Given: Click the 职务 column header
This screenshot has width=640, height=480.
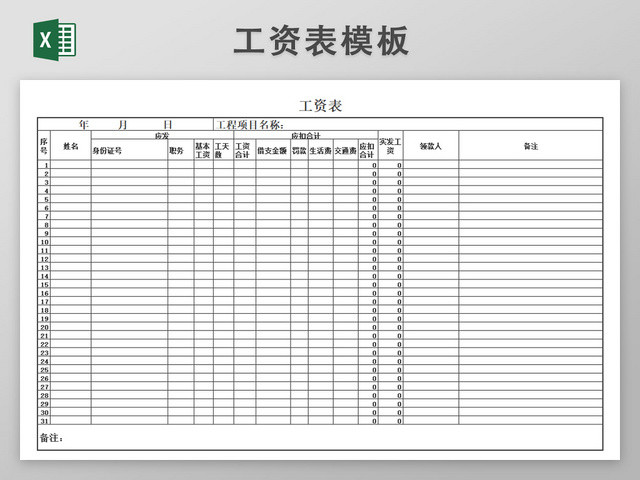Looking at the screenshot, I should pyautogui.click(x=180, y=150).
